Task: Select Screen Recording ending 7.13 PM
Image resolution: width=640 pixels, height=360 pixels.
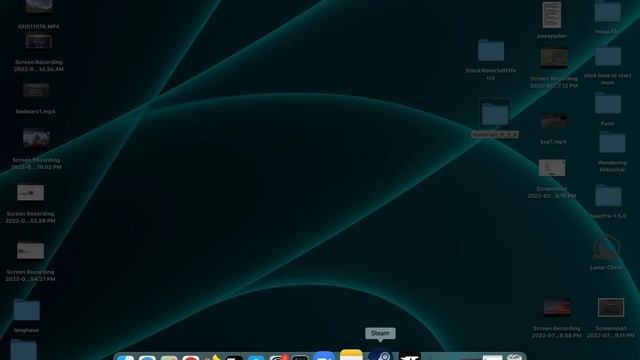Action: (554, 58)
